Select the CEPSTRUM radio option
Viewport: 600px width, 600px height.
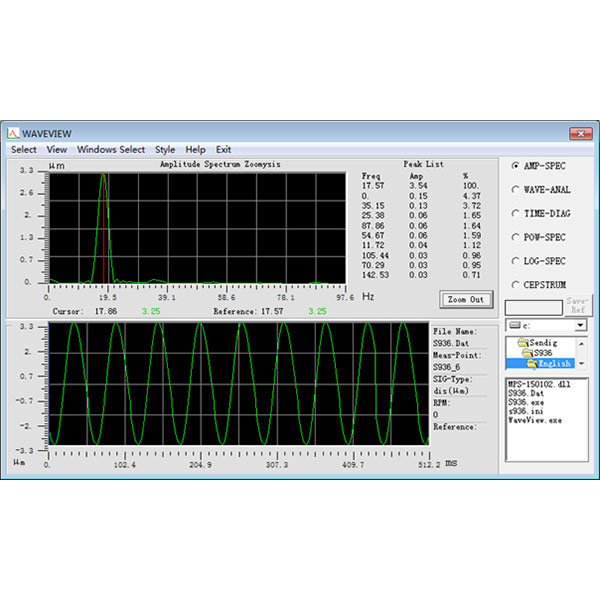coord(515,284)
